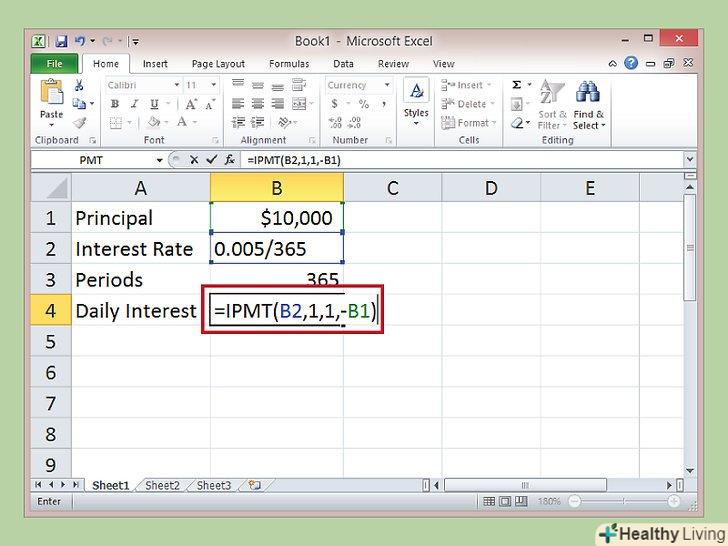This screenshot has width=728, height=546.
Task: Open Sort & Filter menu
Action: pos(552,104)
